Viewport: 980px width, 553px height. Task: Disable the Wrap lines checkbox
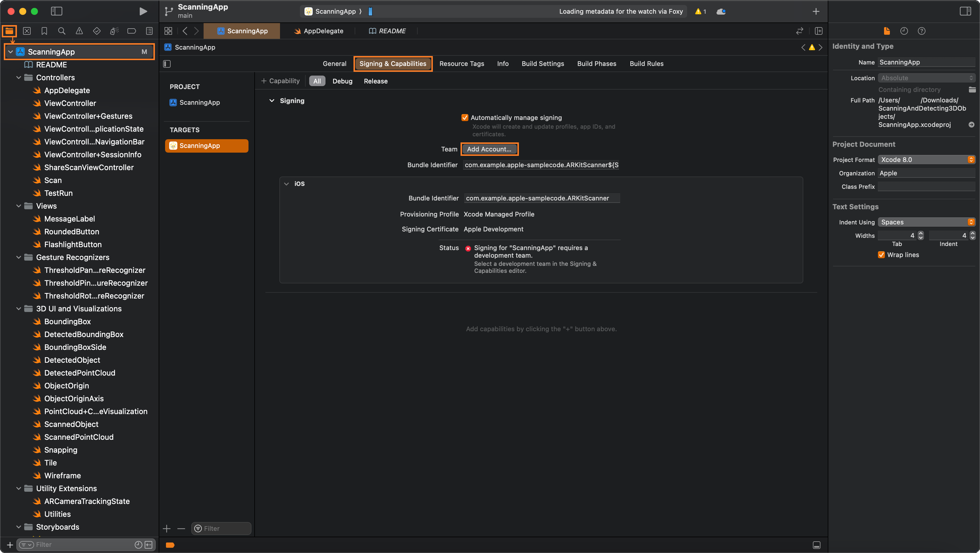coord(881,255)
